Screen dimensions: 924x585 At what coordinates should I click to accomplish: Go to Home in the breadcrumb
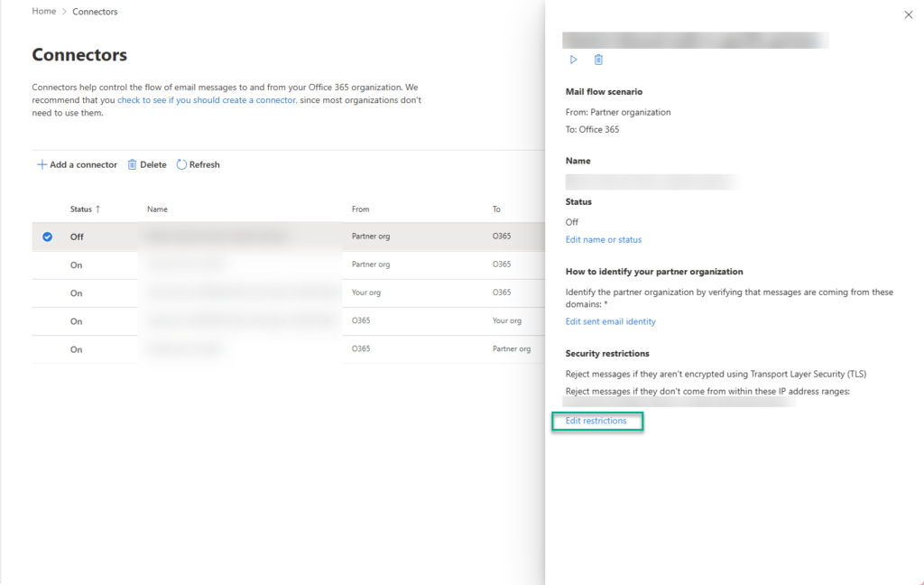tap(44, 11)
